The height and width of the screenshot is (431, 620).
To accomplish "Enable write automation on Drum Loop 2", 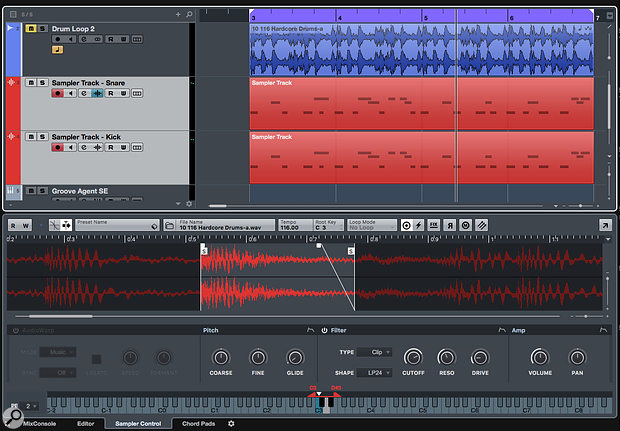I will tap(124, 39).
